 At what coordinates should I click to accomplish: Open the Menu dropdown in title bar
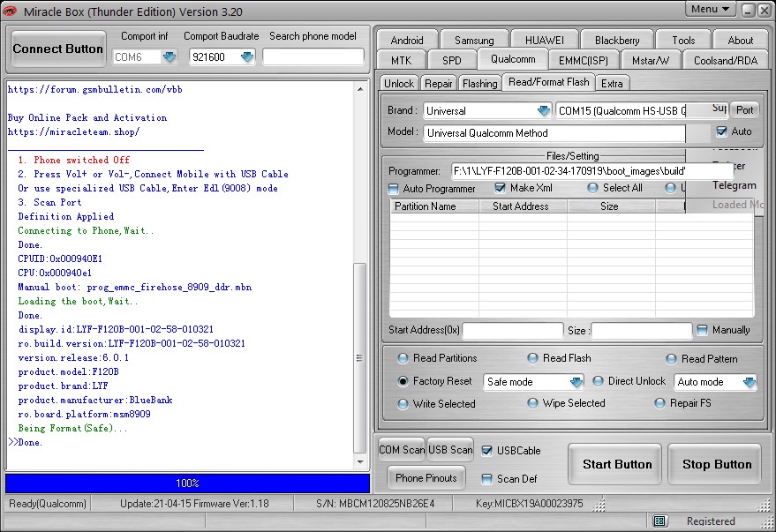711,10
